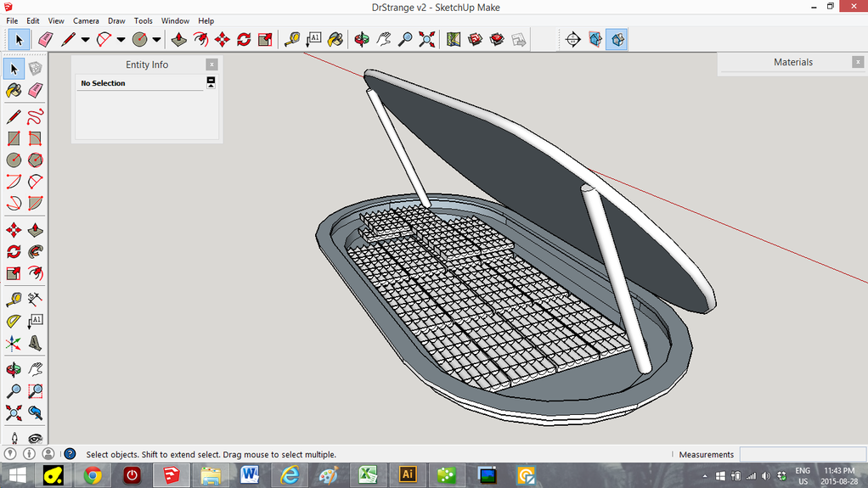Click the Pan hand in the left tool set
Screen dimensions: 868x488
[36, 369]
